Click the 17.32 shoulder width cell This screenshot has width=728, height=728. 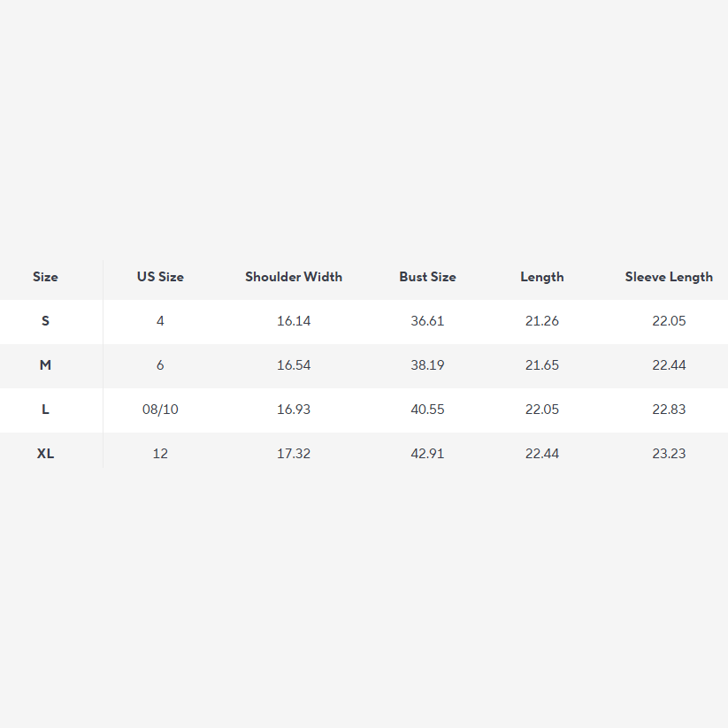point(294,454)
